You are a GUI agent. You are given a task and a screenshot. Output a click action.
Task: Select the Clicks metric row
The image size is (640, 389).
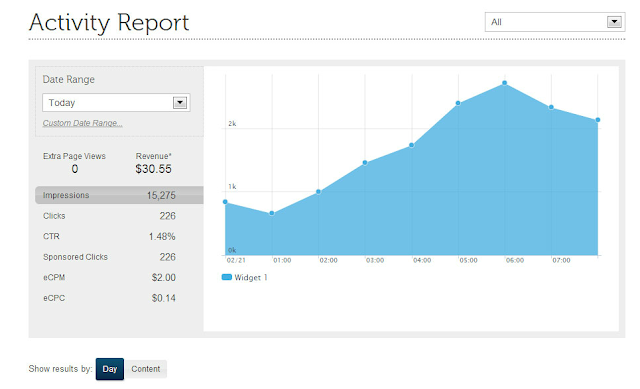tap(109, 216)
